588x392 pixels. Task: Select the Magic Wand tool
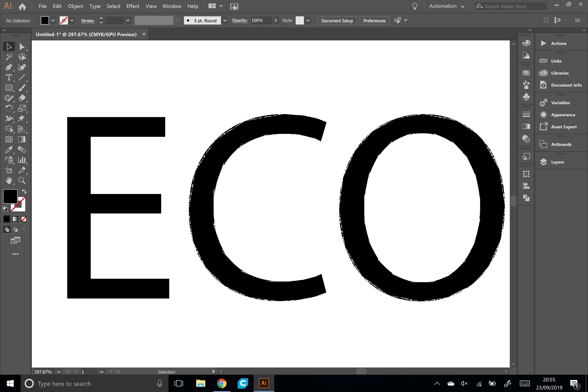[9, 57]
